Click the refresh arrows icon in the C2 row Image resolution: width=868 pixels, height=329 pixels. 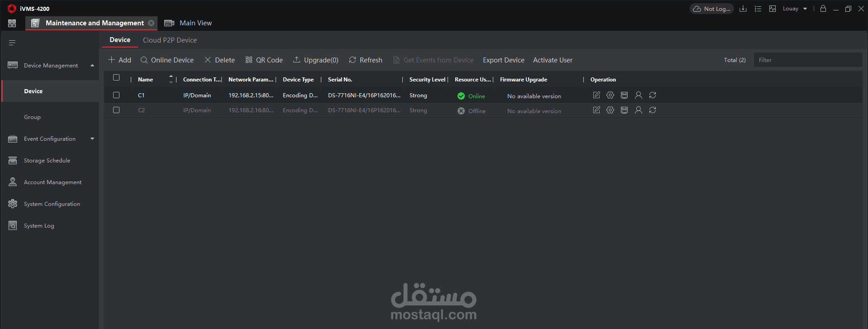coord(653,110)
